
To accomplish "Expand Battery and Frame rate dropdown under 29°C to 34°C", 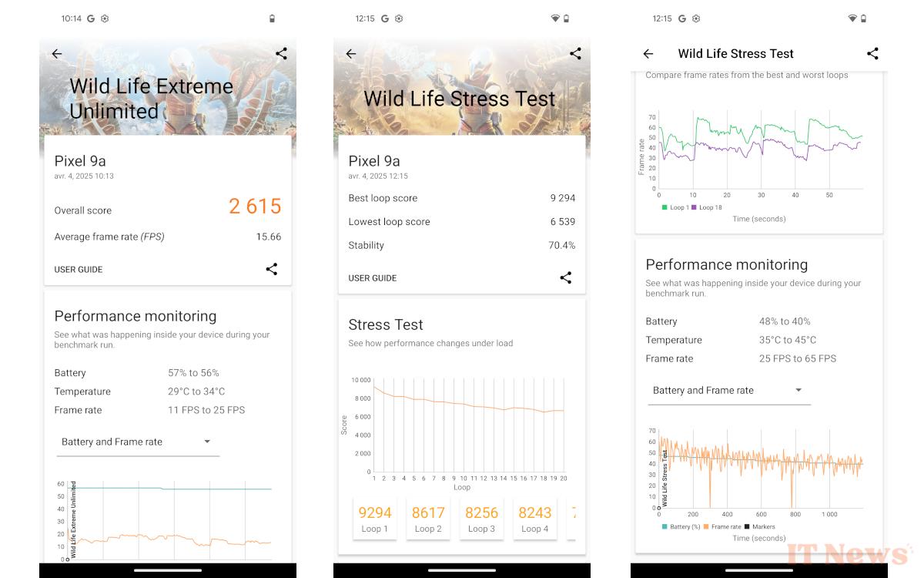I will tap(138, 442).
